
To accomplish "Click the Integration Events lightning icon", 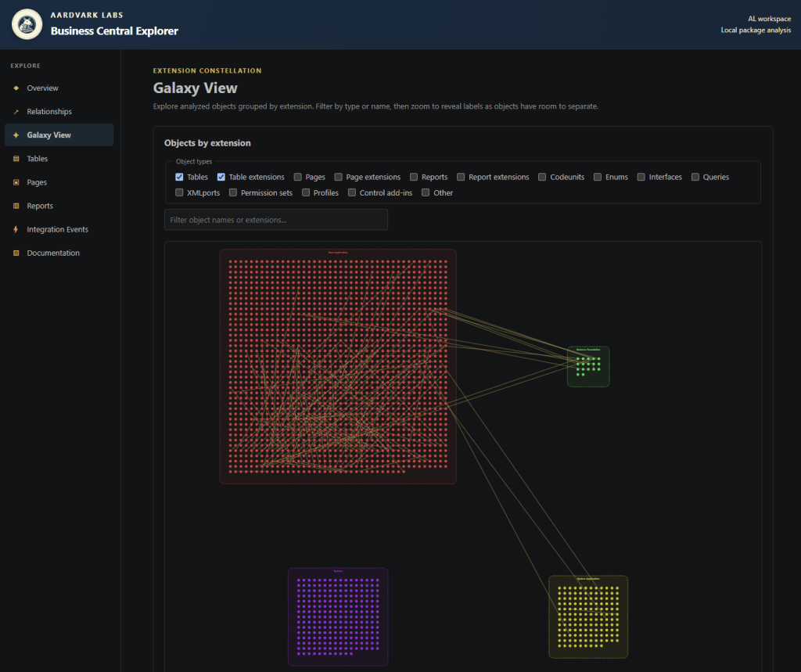I will point(16,229).
